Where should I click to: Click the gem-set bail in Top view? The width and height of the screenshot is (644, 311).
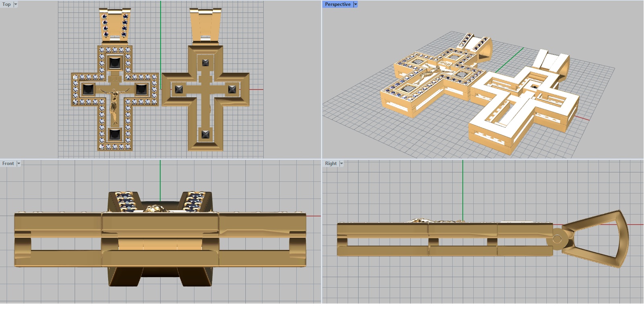pyautogui.click(x=115, y=24)
